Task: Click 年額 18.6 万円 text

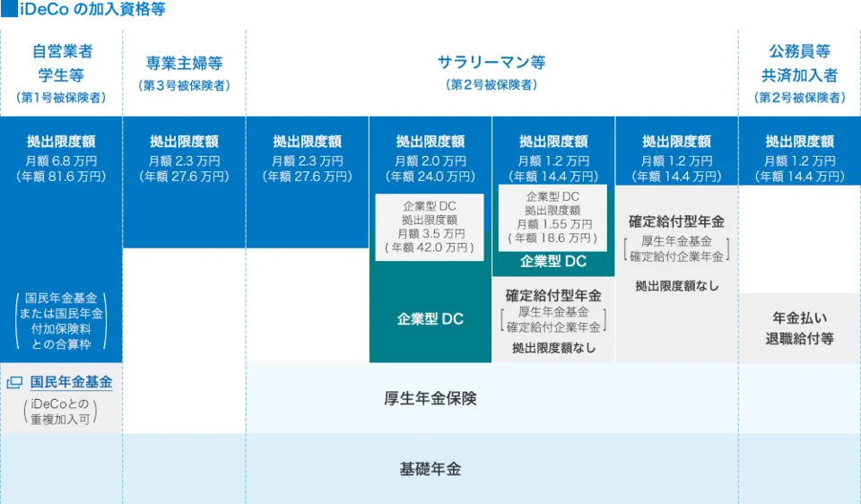Action: 552,239
